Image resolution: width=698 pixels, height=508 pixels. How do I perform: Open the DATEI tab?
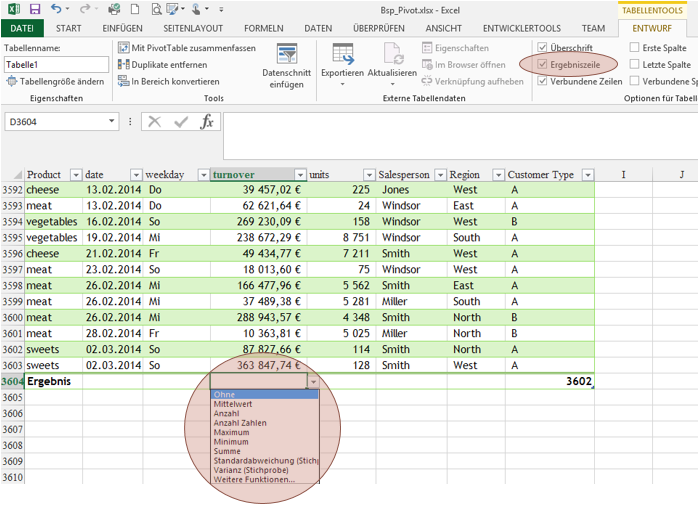point(22,28)
